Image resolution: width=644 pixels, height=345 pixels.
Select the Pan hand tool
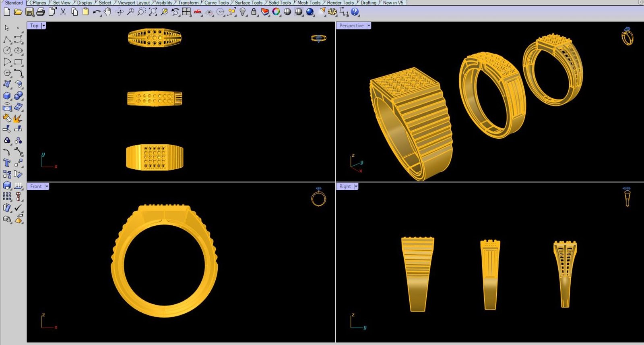[107, 12]
